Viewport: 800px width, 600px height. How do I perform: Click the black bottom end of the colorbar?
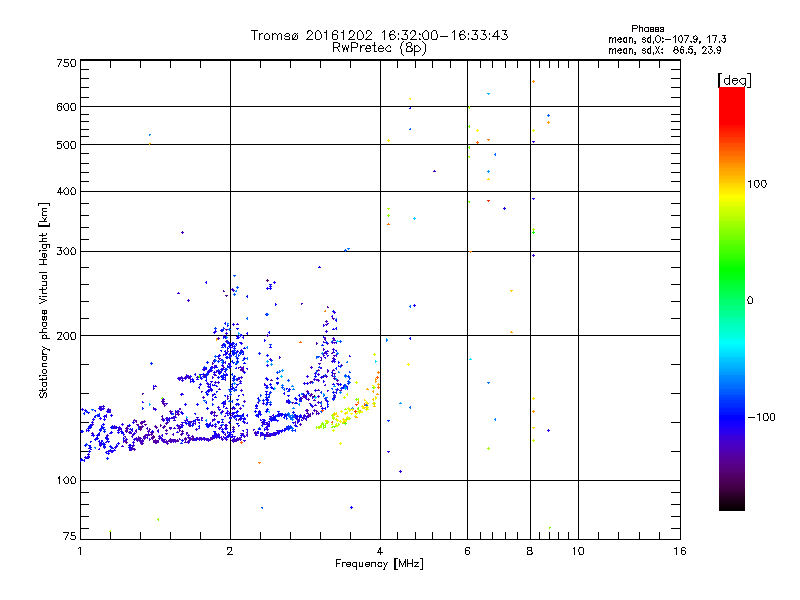[732, 504]
